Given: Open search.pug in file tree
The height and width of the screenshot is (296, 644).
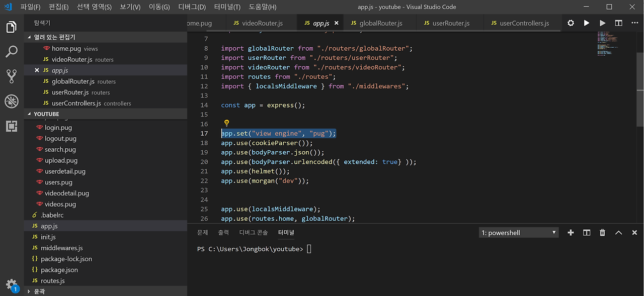Looking at the screenshot, I should click(106, 149).
